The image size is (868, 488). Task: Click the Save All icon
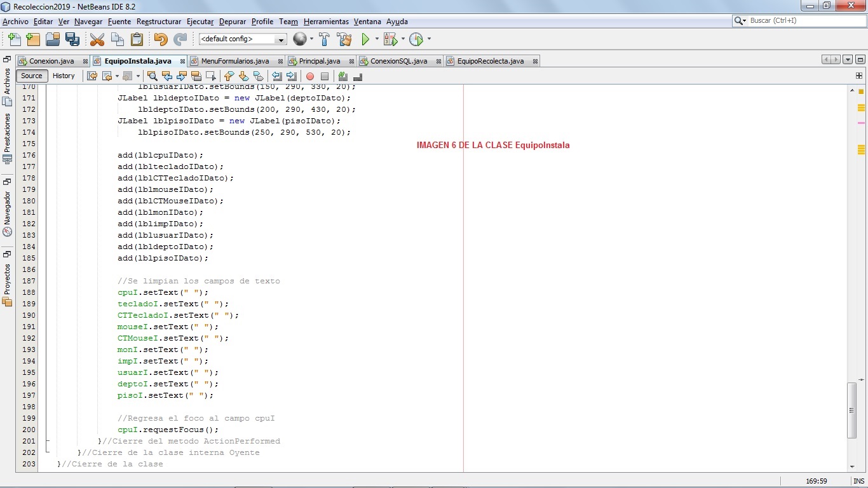(72, 39)
